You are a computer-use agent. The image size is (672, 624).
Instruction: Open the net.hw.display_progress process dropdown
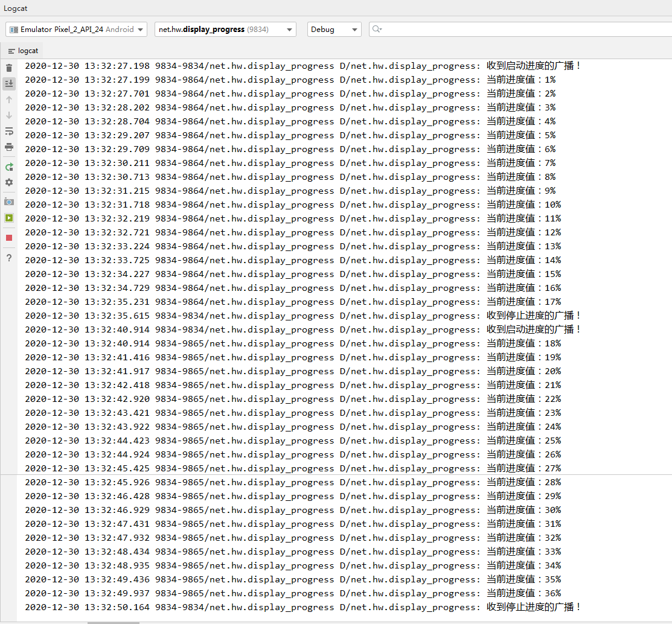click(225, 30)
